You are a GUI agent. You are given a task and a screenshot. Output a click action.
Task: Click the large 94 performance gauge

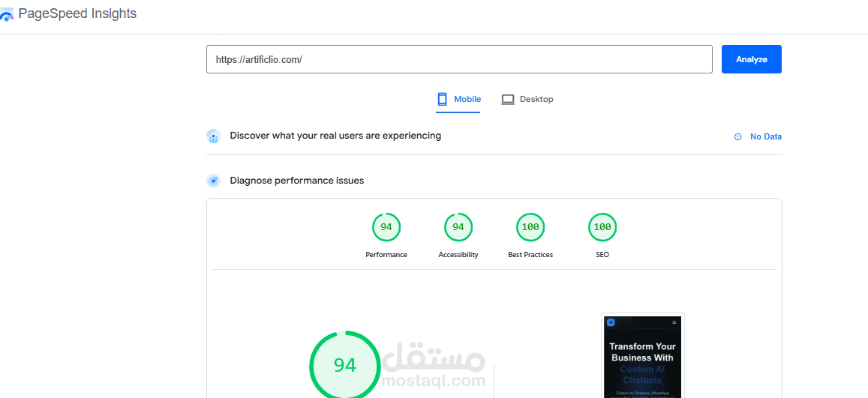click(x=345, y=365)
